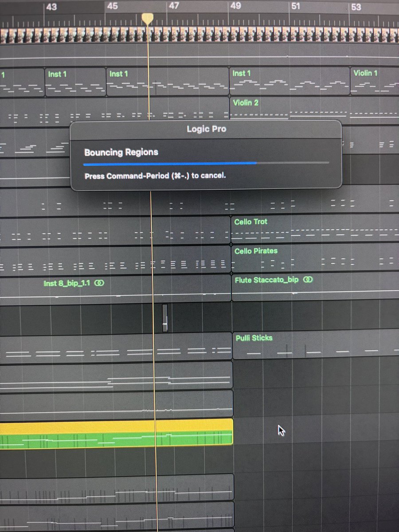Click the Bouncing Regions label
This screenshot has height=532, width=399.
(x=121, y=152)
